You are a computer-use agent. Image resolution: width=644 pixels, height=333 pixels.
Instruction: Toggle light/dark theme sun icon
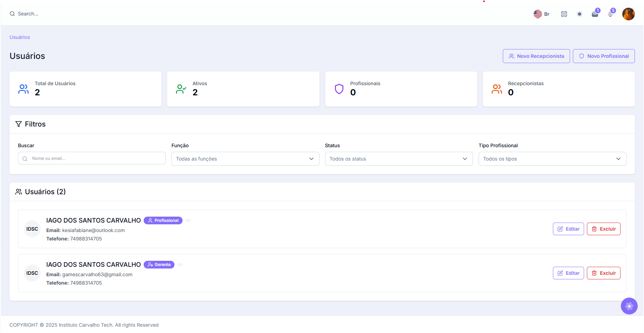pyautogui.click(x=580, y=14)
